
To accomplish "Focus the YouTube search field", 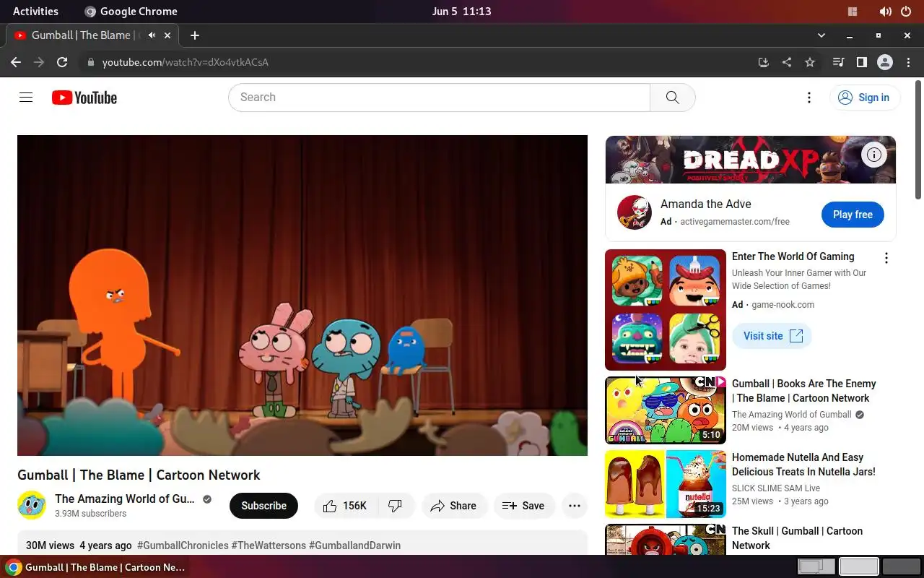I will pos(439,98).
